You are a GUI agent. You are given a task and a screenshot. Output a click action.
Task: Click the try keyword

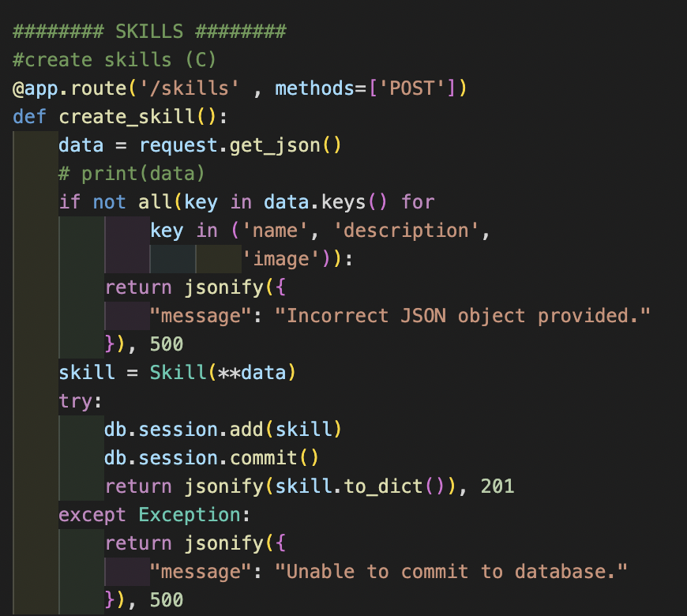tap(71, 400)
